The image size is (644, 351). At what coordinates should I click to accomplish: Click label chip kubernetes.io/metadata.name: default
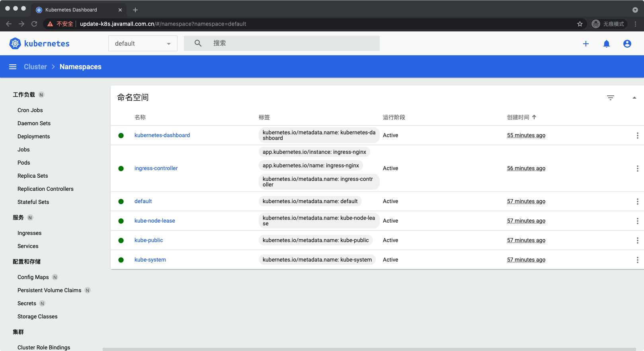coord(310,201)
